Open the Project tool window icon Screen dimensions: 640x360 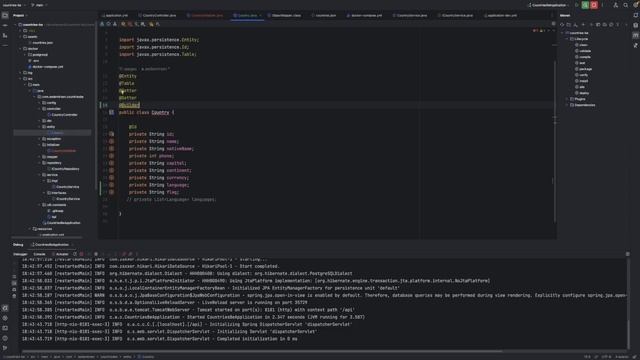(x=5, y=16)
